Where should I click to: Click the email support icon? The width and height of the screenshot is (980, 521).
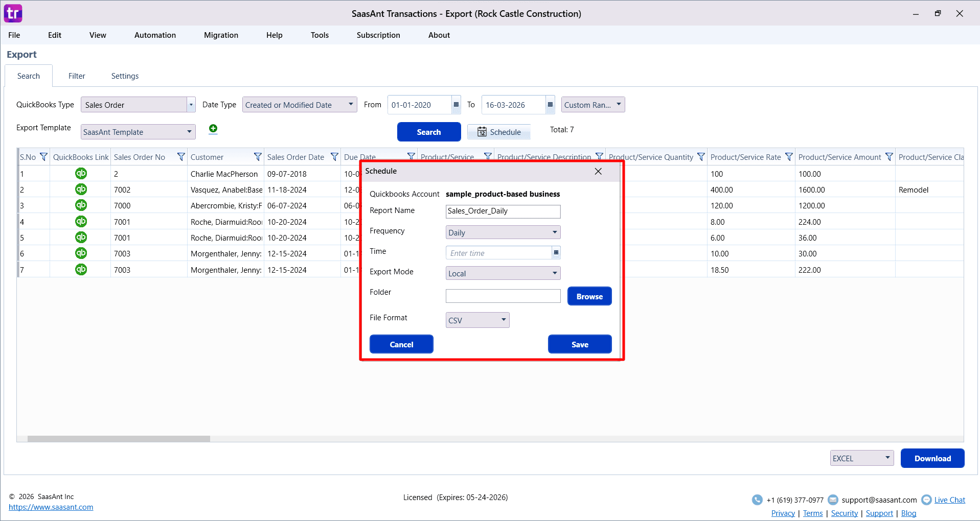point(833,500)
